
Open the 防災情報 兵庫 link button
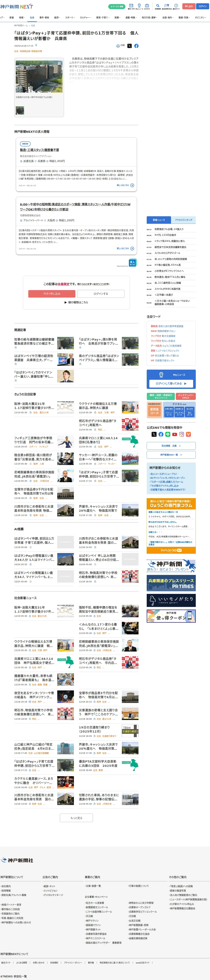point(171,446)
